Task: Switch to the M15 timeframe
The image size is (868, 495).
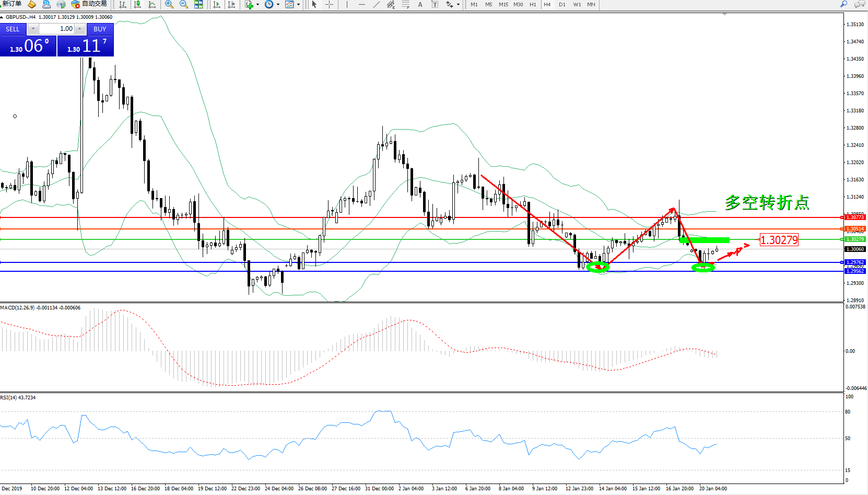Action: coord(503,4)
